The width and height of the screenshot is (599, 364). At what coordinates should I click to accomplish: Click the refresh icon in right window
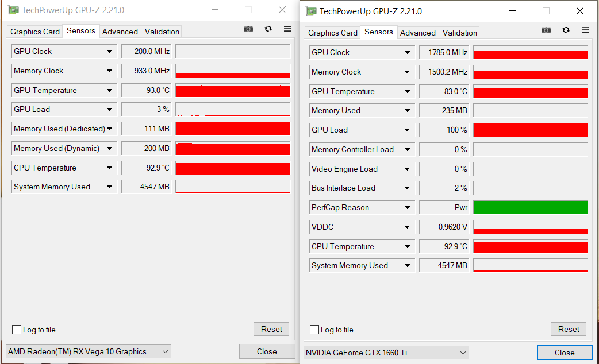[x=566, y=30]
